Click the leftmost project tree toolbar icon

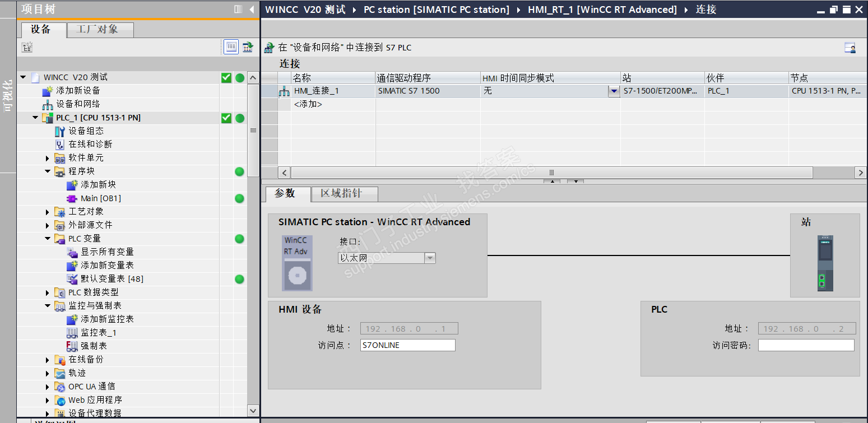[x=27, y=47]
